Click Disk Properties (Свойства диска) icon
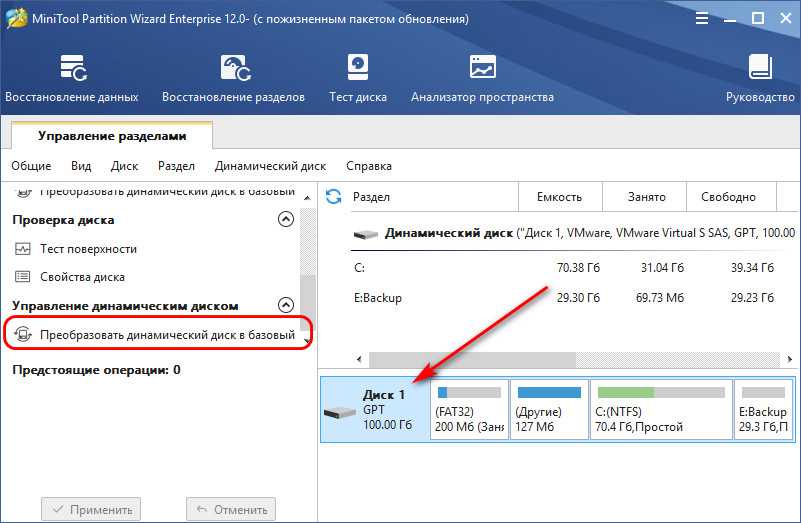 pyautogui.click(x=24, y=277)
